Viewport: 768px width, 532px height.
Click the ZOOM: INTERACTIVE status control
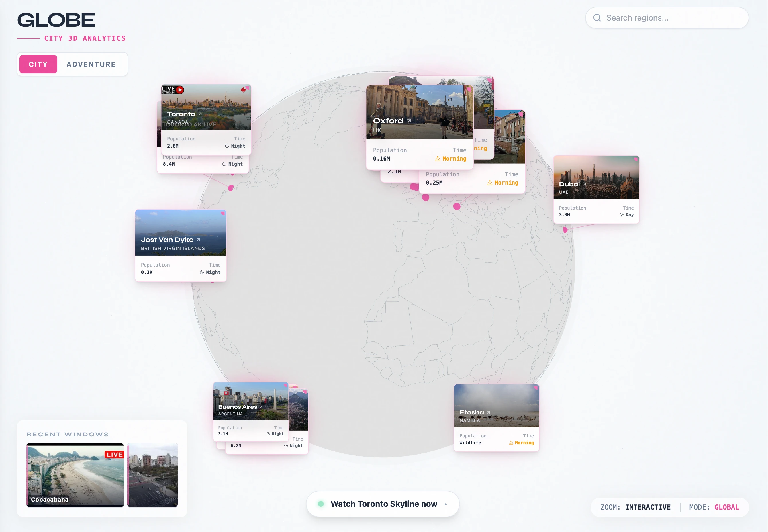point(635,507)
